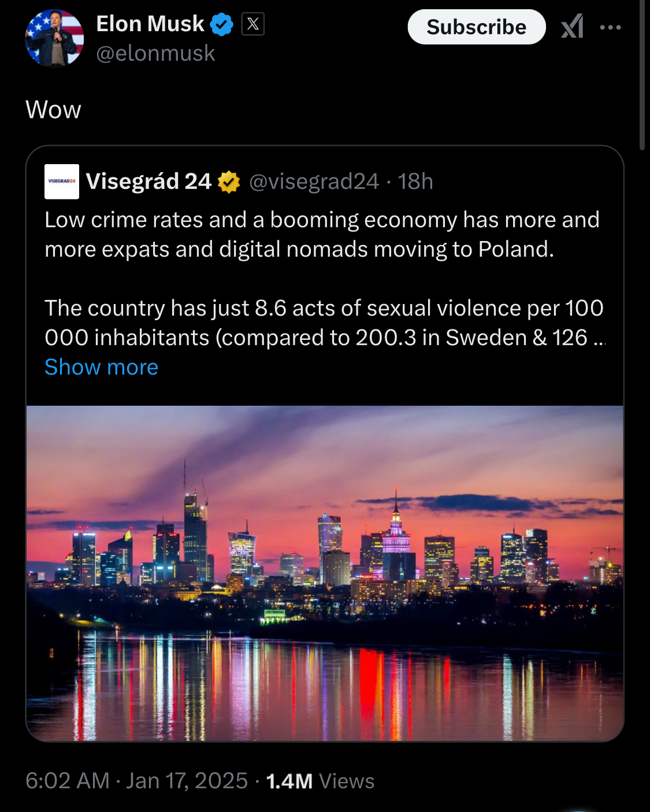Open Visegrád 24 account name
The height and width of the screenshot is (812, 650).
[148, 181]
